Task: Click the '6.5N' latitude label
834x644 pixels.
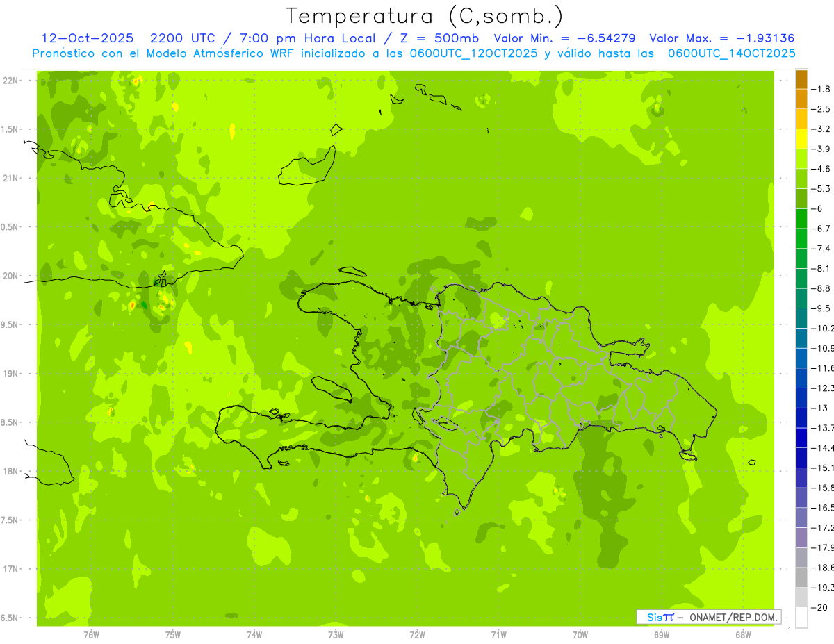Action: coord(9,618)
